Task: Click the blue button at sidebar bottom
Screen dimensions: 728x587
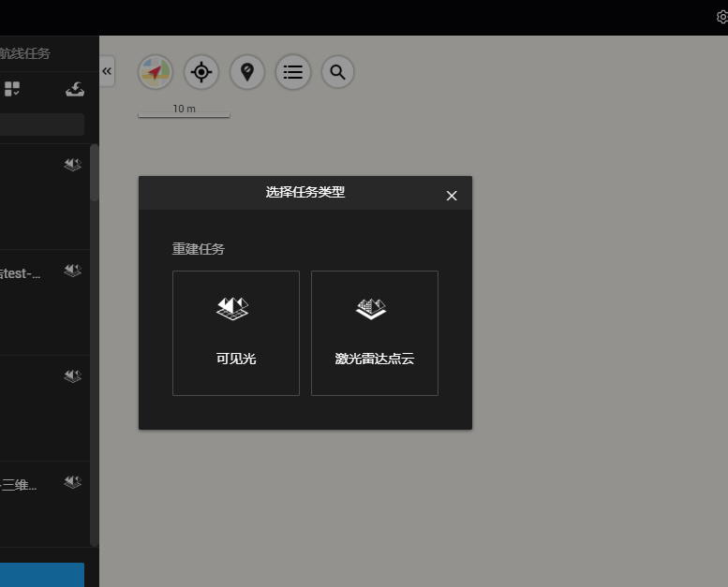Action: point(42,575)
